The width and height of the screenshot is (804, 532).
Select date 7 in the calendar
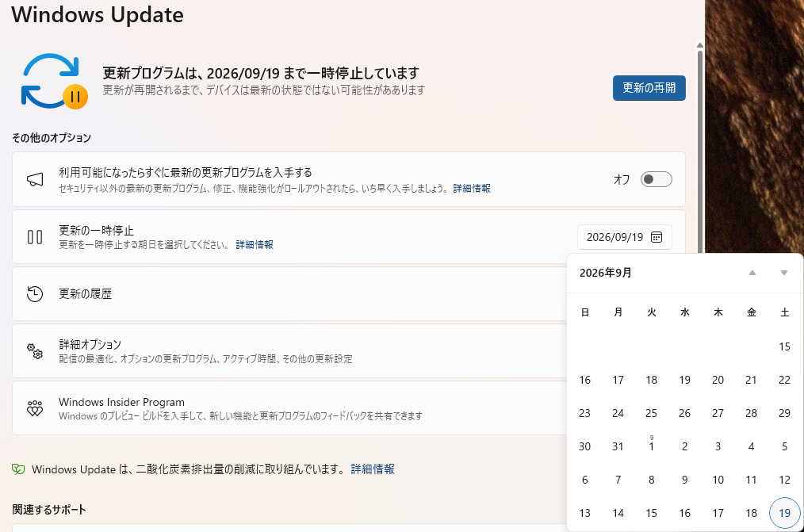(618, 480)
